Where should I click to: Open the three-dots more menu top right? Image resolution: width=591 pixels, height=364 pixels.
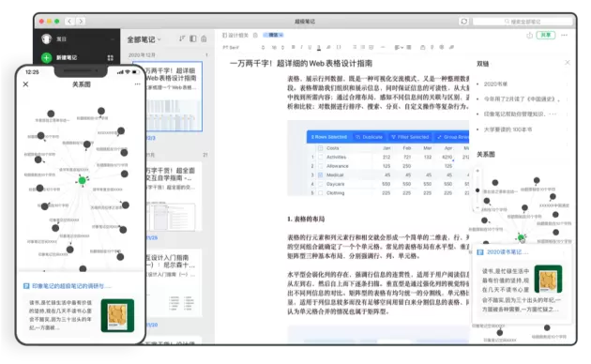pyautogui.click(x=564, y=35)
